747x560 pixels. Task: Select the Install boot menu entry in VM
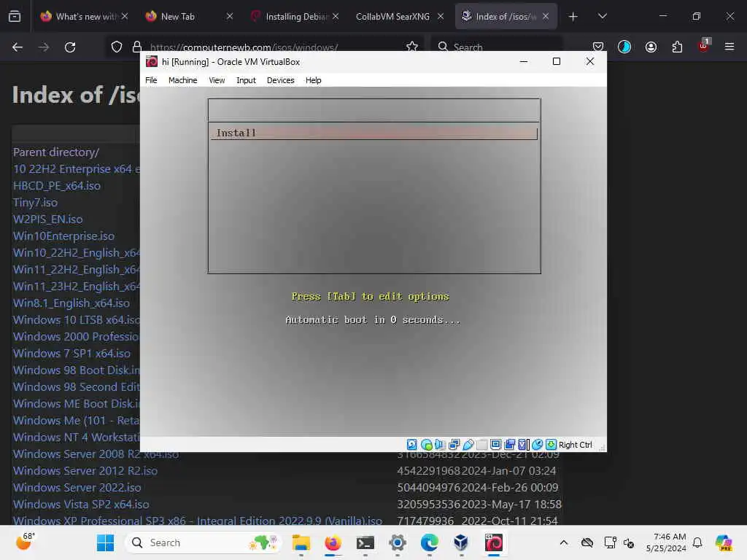tap(374, 133)
